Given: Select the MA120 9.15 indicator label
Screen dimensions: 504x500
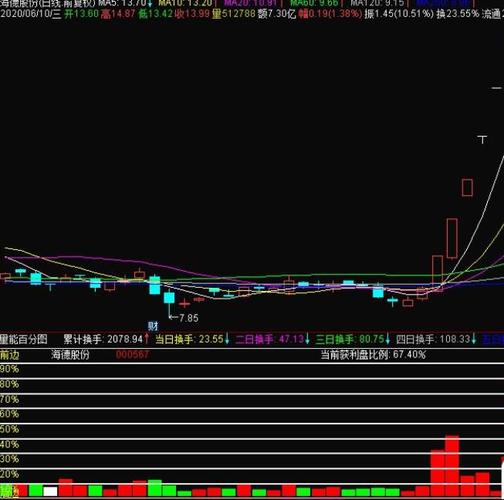Looking at the screenshot, I should (x=377, y=3).
